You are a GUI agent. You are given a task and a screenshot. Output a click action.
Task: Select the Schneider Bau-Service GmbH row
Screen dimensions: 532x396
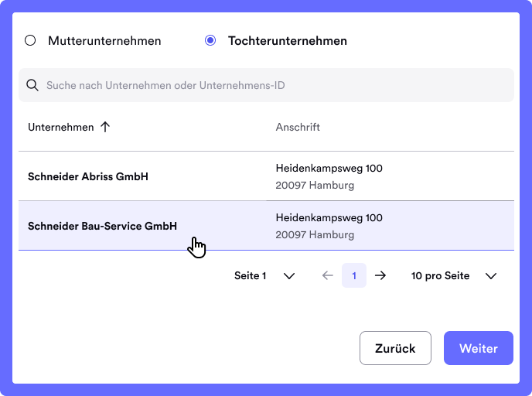(x=266, y=226)
